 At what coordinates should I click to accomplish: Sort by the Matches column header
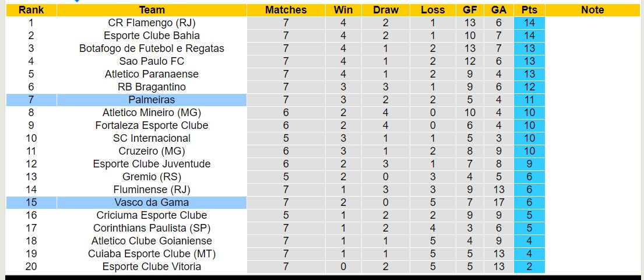pos(286,10)
